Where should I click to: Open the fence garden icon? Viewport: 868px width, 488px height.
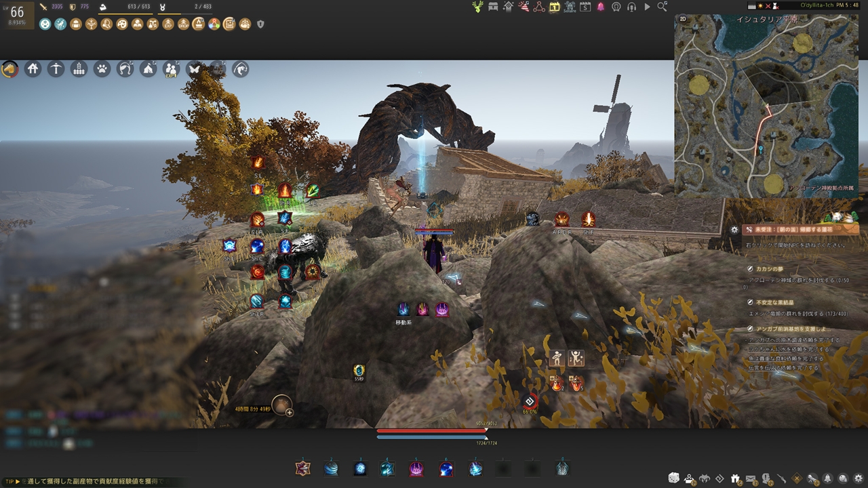point(79,69)
